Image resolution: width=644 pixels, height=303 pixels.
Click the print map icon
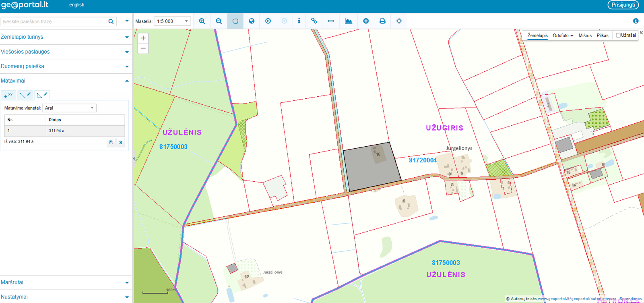tap(382, 21)
